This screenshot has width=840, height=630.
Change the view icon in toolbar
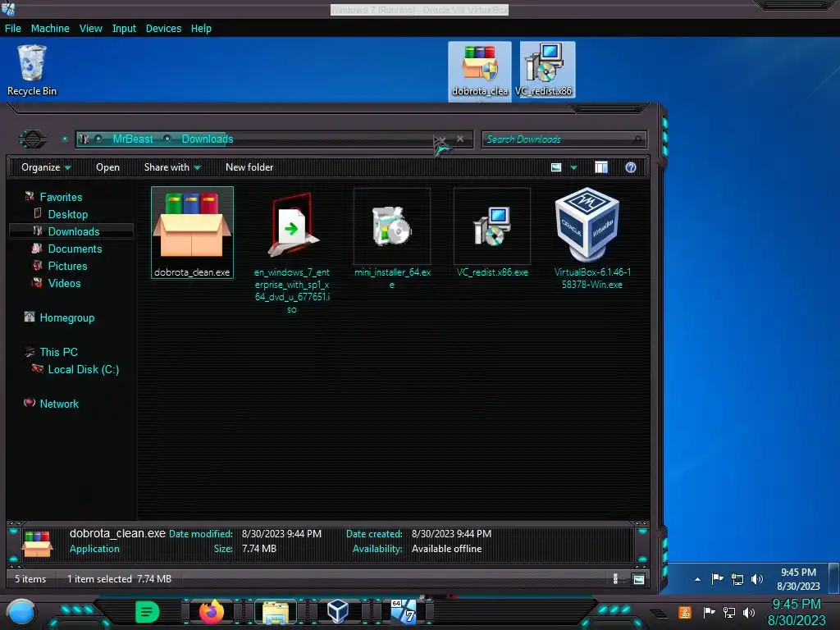click(556, 167)
